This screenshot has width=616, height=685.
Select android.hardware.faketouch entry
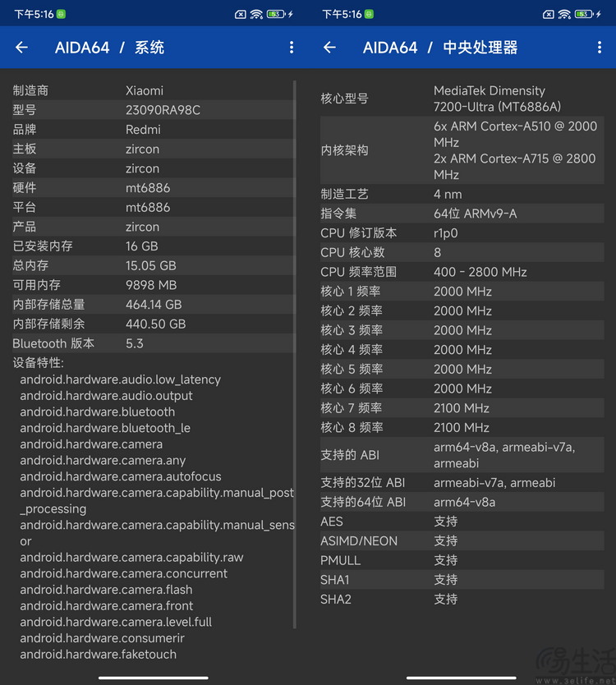[x=99, y=655]
